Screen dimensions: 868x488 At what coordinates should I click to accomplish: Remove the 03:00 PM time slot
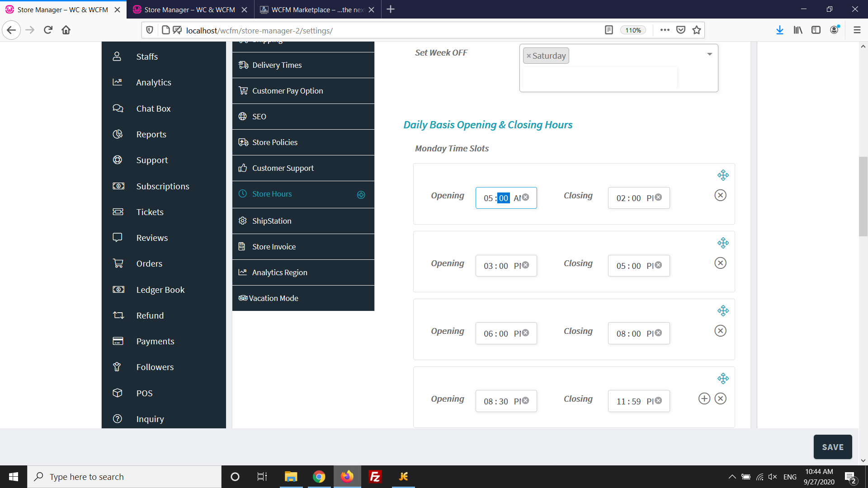pyautogui.click(x=721, y=263)
